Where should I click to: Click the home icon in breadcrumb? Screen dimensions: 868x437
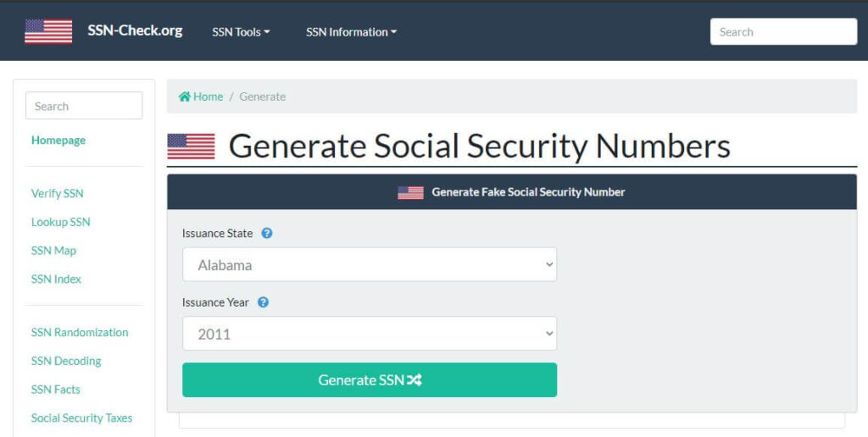pos(184,97)
